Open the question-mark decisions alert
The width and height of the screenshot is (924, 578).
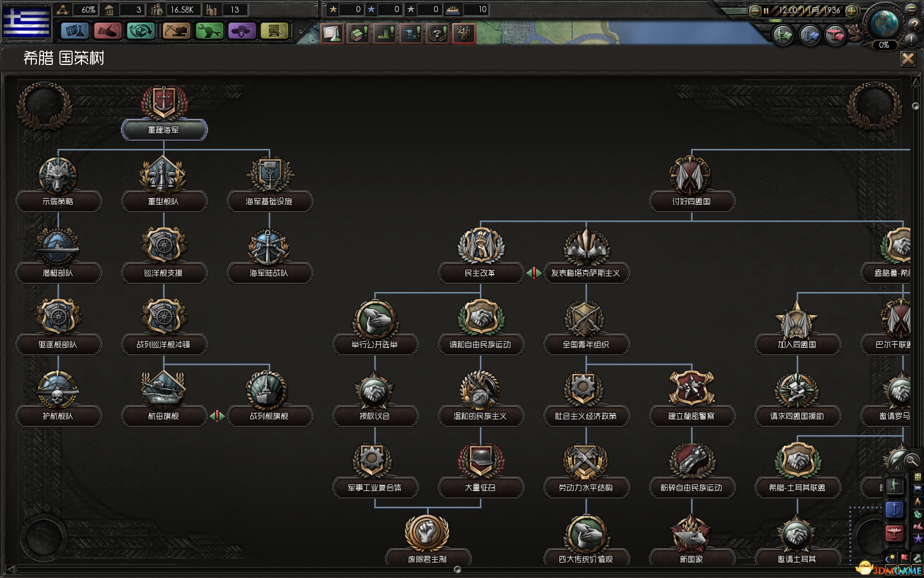437,34
